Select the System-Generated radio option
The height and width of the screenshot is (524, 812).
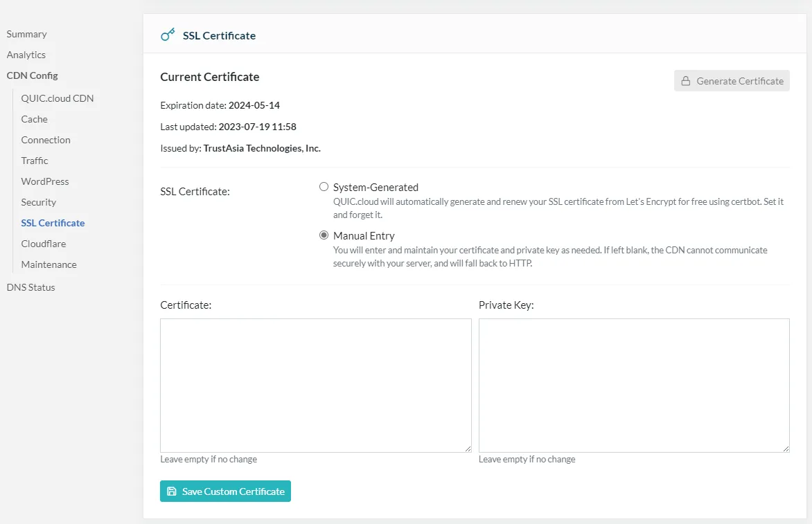324,187
